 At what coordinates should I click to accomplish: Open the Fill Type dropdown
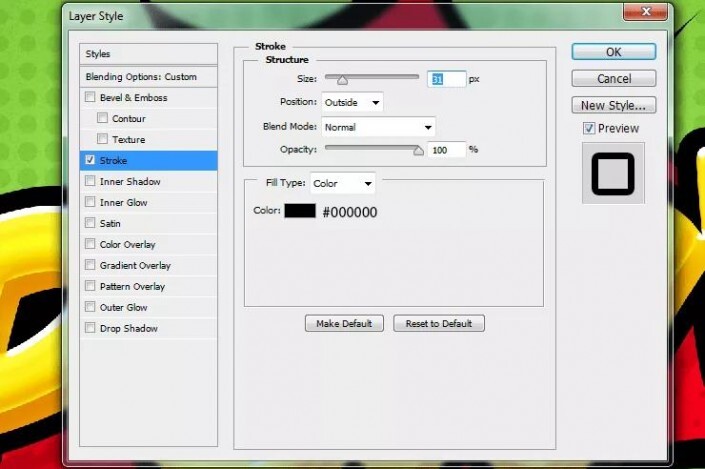click(x=343, y=183)
